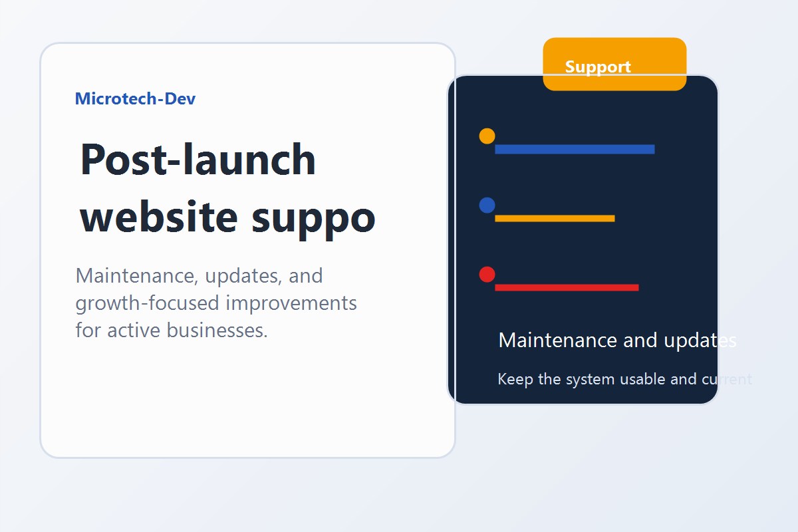Click the blue dot beside the orange bar
The image size is (798, 532).
(487, 205)
